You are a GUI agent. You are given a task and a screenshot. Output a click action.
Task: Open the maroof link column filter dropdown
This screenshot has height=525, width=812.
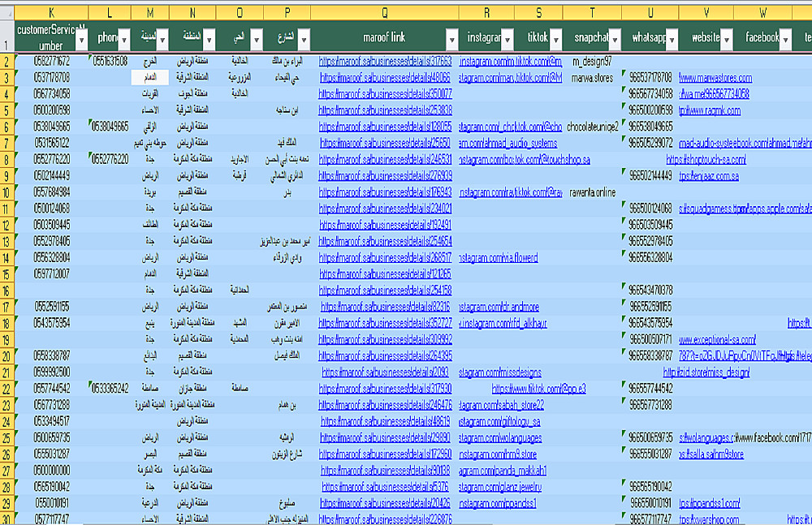coord(452,39)
